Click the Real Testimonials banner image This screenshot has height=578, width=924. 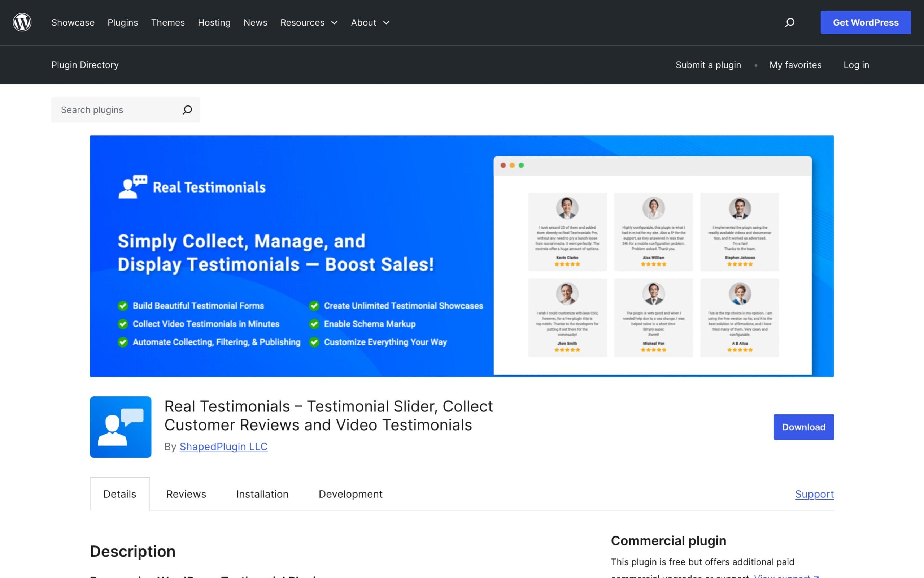click(462, 256)
